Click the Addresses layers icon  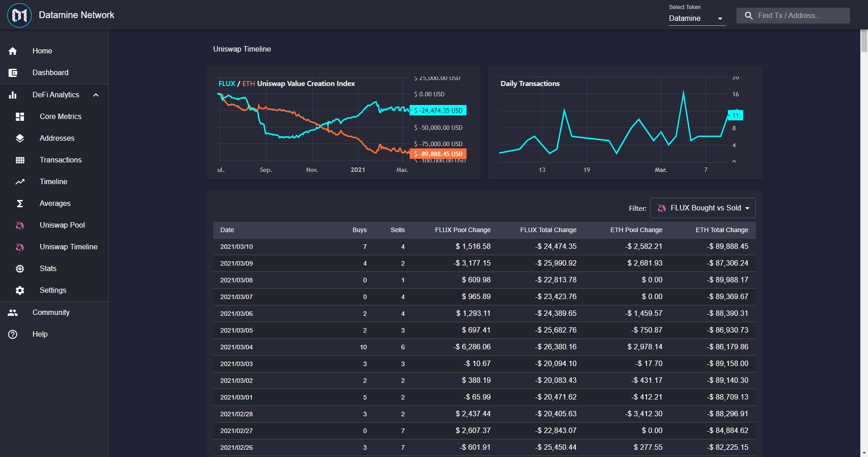(20, 138)
